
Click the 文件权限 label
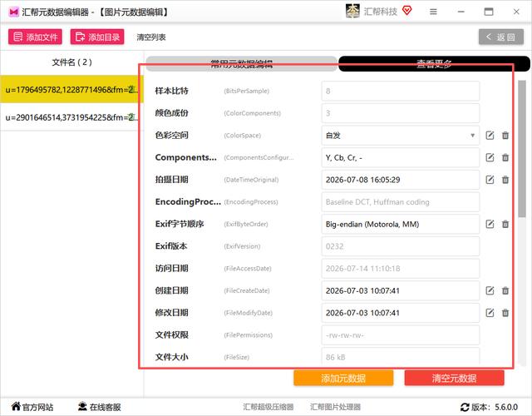[171, 335]
